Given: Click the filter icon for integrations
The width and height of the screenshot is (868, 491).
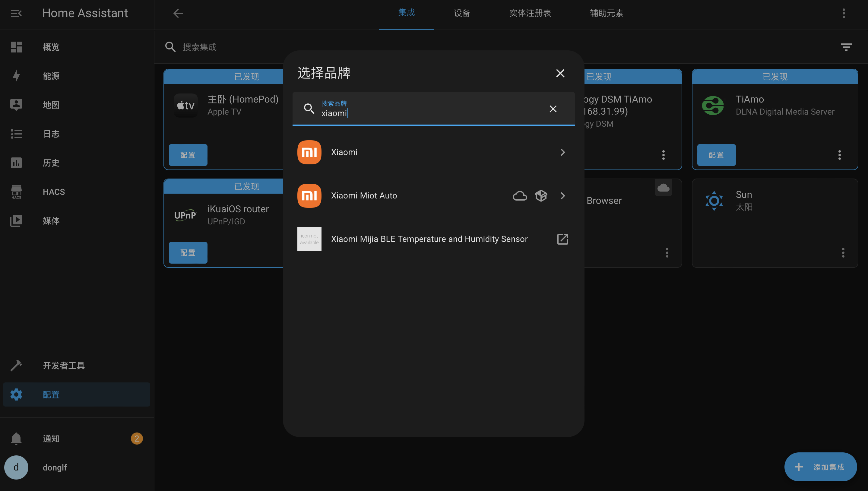Looking at the screenshot, I should point(846,47).
